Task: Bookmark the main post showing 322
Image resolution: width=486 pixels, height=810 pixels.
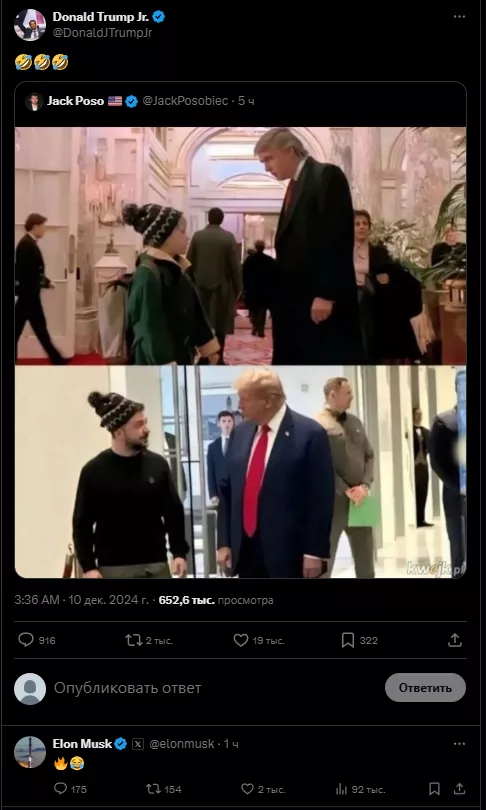Action: click(348, 640)
